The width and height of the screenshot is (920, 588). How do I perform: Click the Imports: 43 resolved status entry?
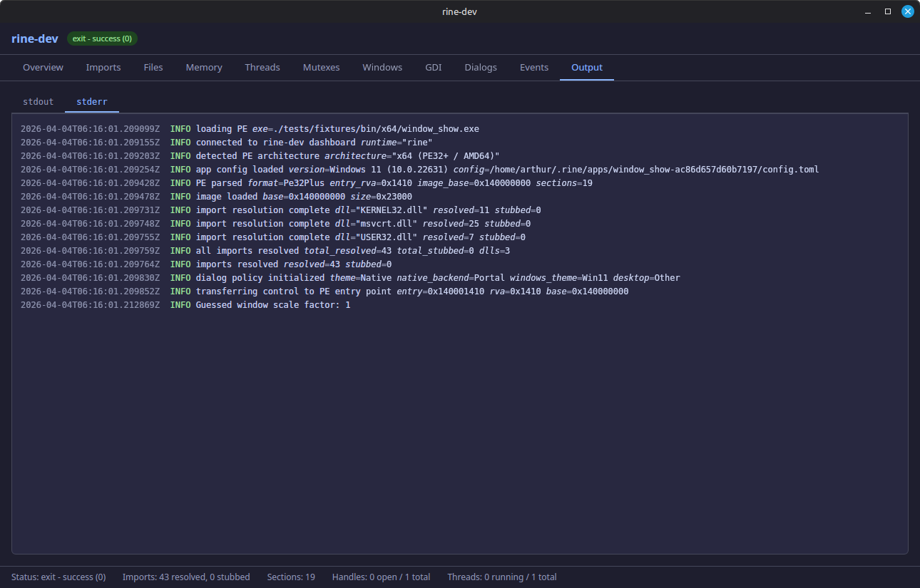(186, 577)
